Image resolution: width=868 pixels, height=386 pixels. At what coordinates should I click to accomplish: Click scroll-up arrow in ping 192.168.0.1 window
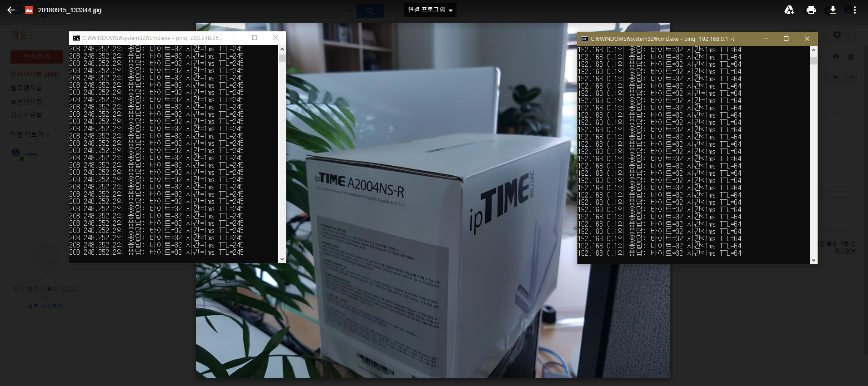click(x=813, y=49)
